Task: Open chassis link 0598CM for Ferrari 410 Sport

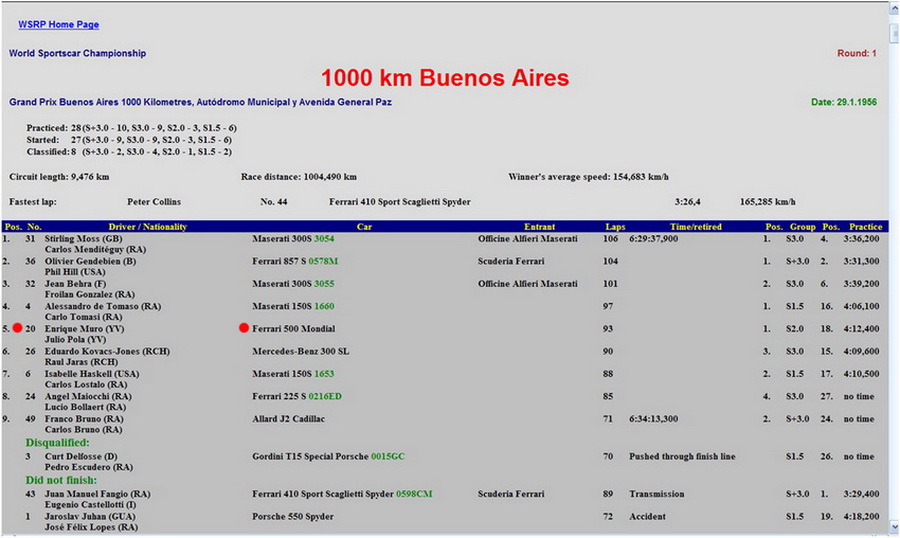Action: pyautogui.click(x=414, y=494)
